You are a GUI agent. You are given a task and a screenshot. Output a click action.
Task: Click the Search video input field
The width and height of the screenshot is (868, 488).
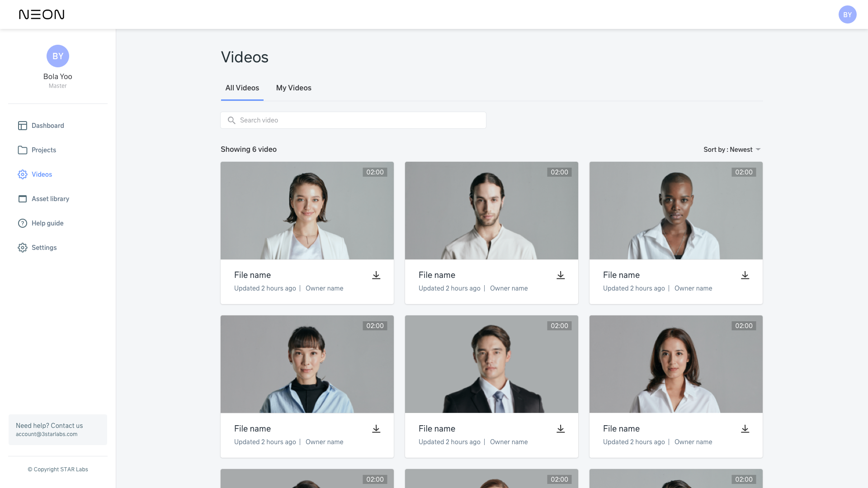point(353,120)
